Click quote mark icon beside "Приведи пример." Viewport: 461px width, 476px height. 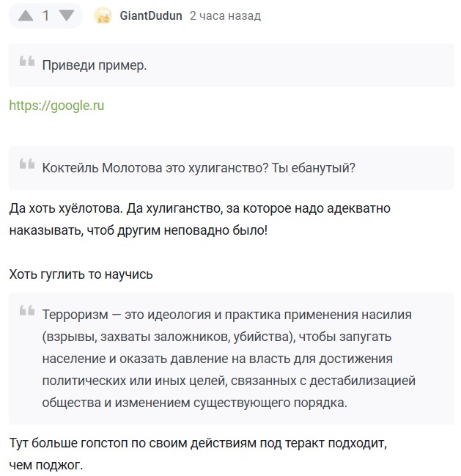point(27,62)
